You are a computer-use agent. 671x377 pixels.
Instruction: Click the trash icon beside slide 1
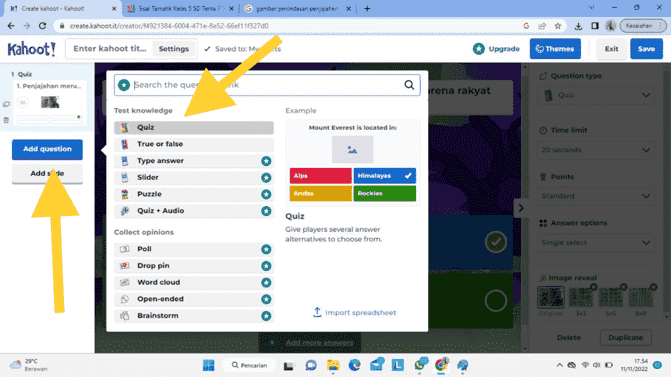(6, 120)
